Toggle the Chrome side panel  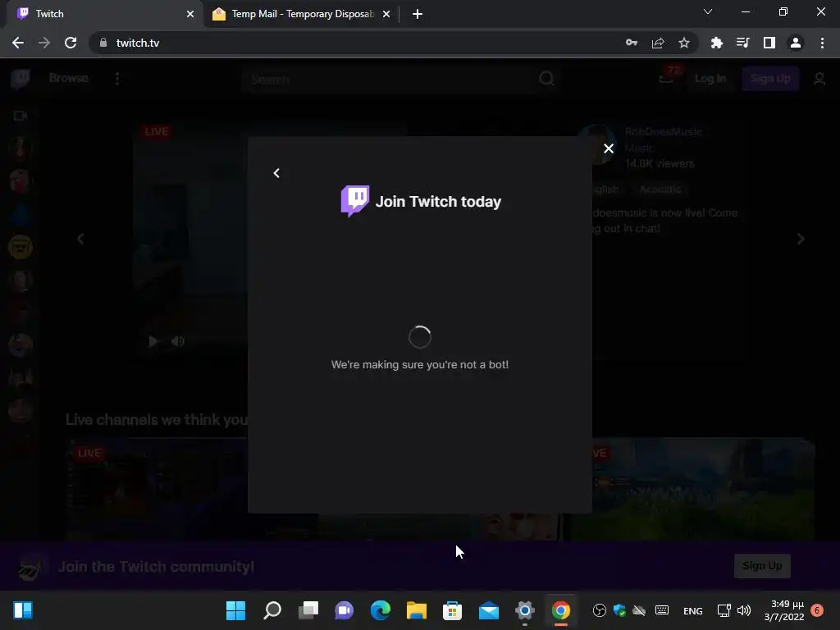[x=769, y=43]
